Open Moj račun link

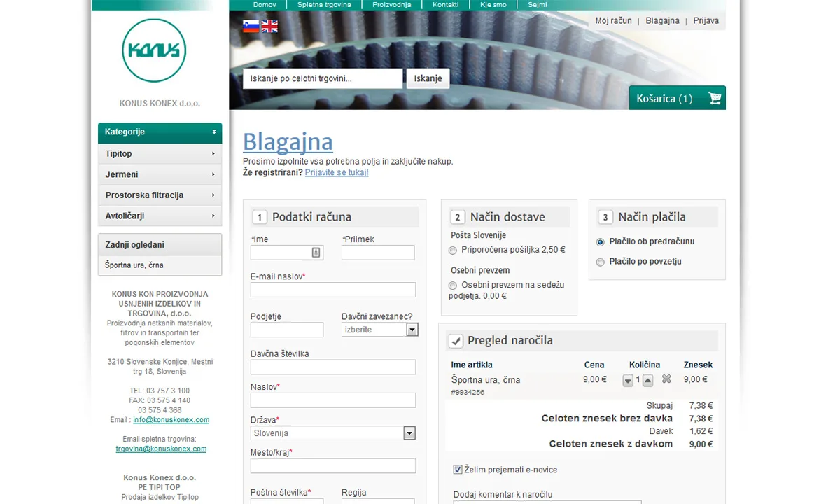coord(613,21)
